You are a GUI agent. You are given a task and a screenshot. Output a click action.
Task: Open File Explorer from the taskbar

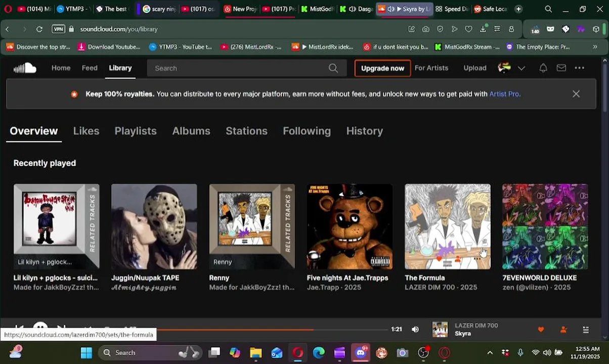[x=256, y=352]
